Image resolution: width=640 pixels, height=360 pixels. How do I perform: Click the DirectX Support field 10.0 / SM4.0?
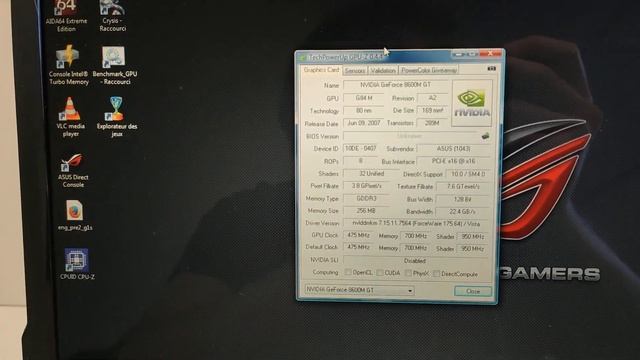click(468, 174)
